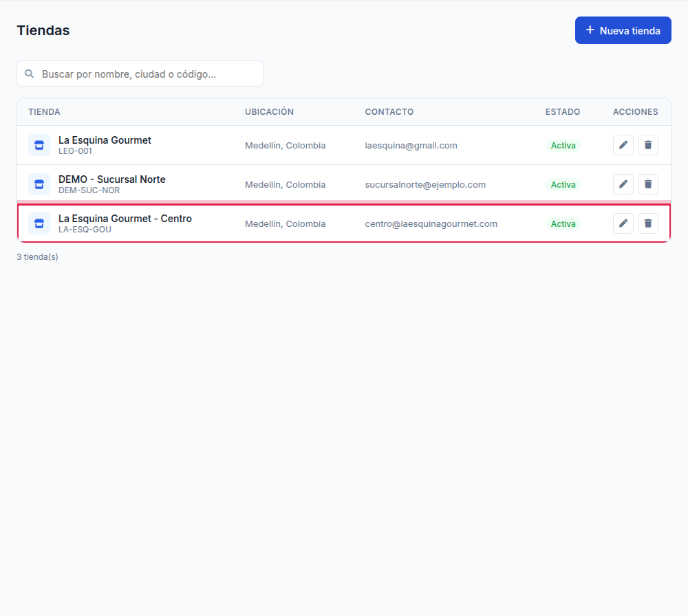Select the store name La Esquina Gourmet - Centro

click(x=125, y=219)
